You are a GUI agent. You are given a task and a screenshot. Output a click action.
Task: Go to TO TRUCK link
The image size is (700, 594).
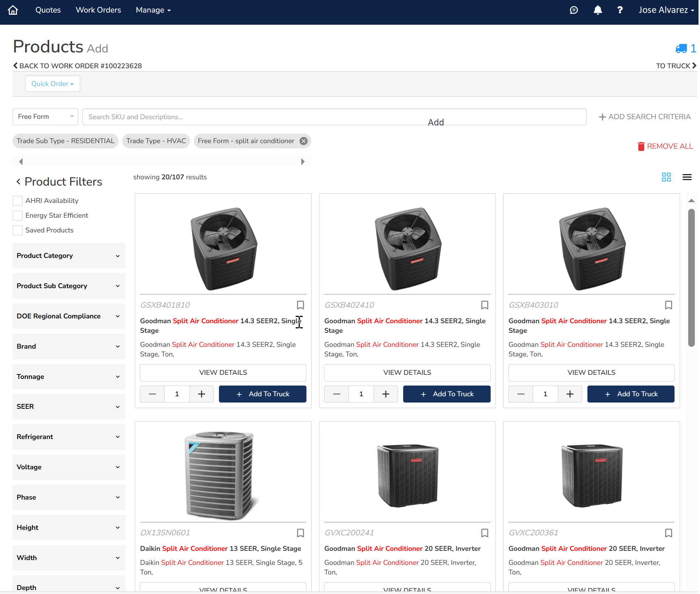point(676,66)
